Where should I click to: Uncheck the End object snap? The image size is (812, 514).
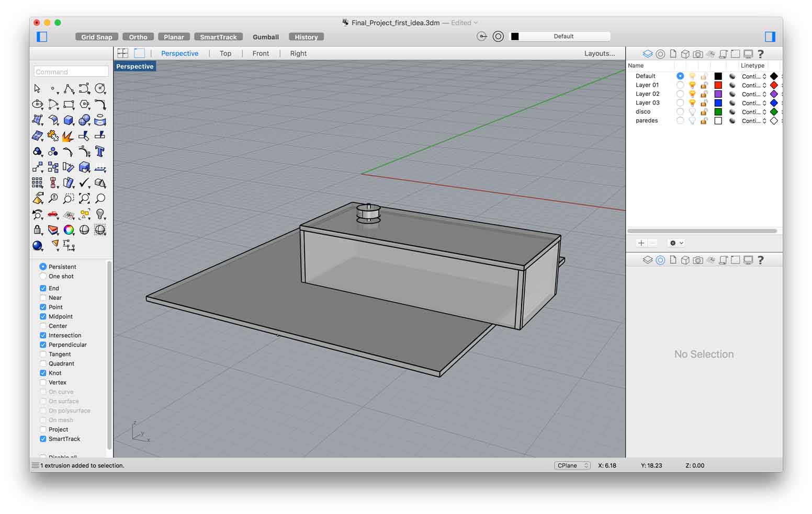[43, 288]
